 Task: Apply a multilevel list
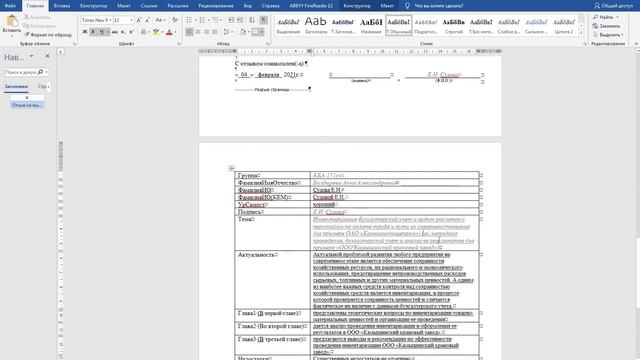pos(216,20)
